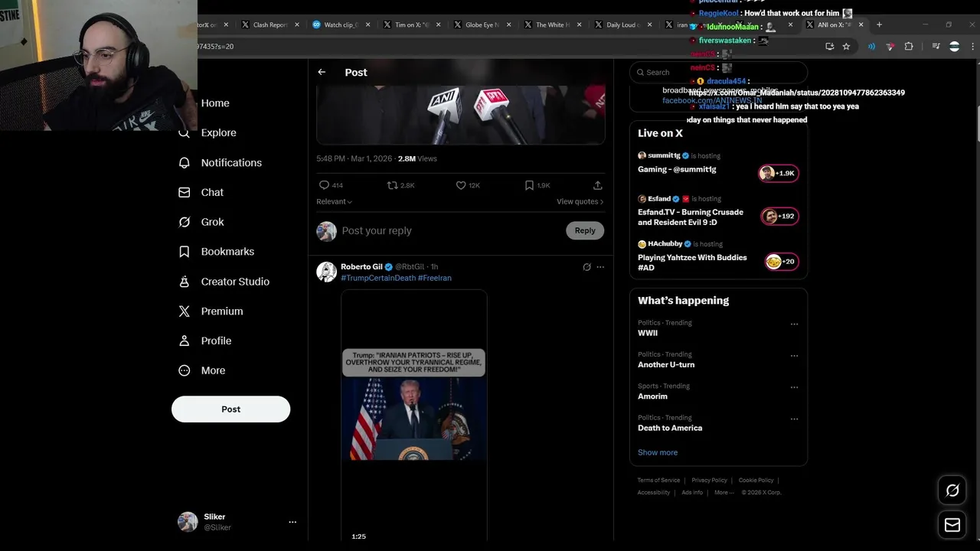Open Cookie Policy footer link
This screenshot has width=980, height=551.
click(x=756, y=481)
